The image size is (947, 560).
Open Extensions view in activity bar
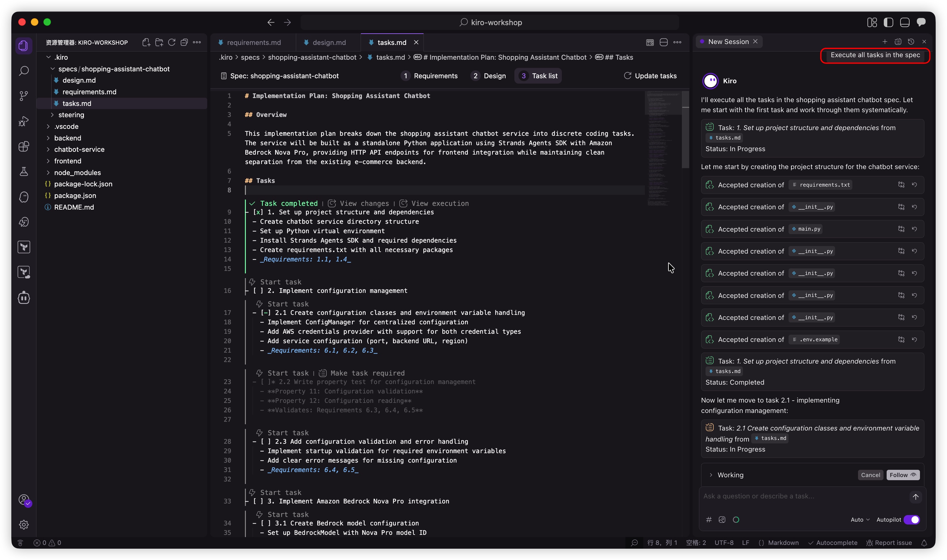(24, 146)
